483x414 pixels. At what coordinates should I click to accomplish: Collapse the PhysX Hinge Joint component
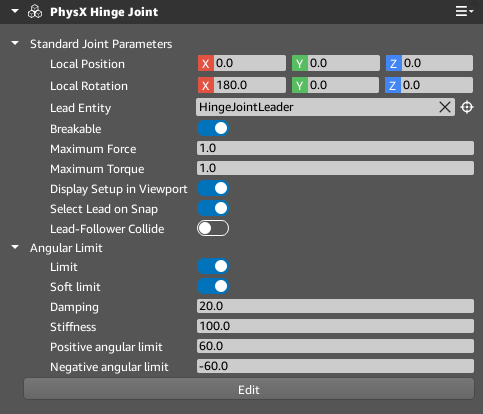pos(15,11)
